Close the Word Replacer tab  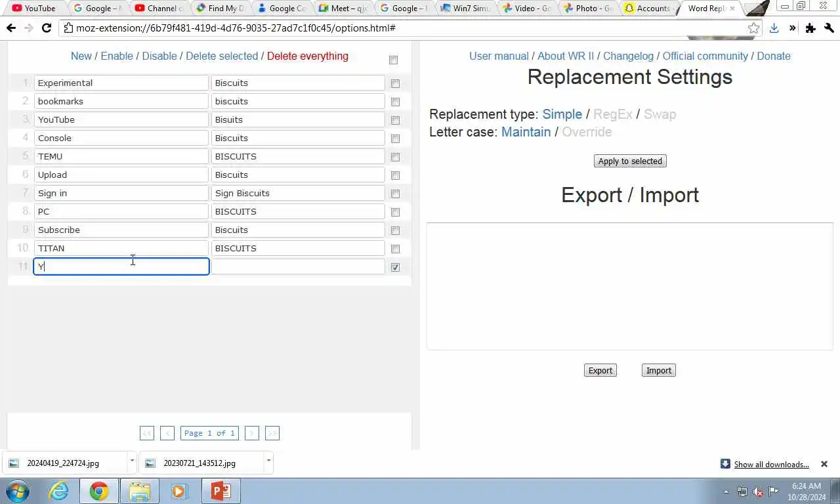click(732, 9)
